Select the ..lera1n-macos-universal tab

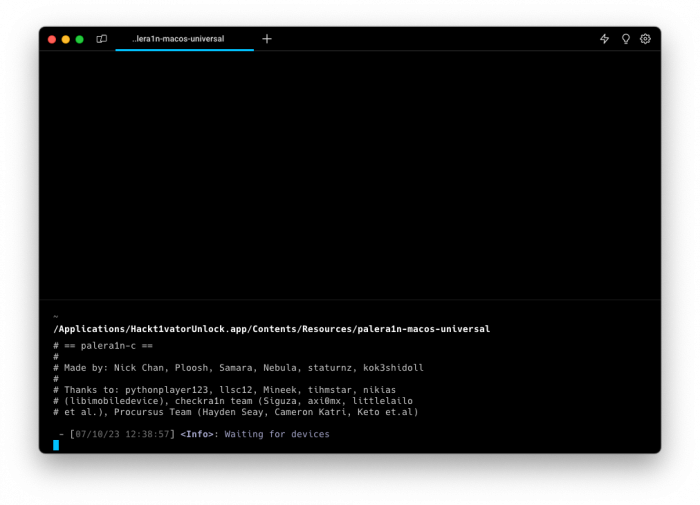click(x=184, y=39)
